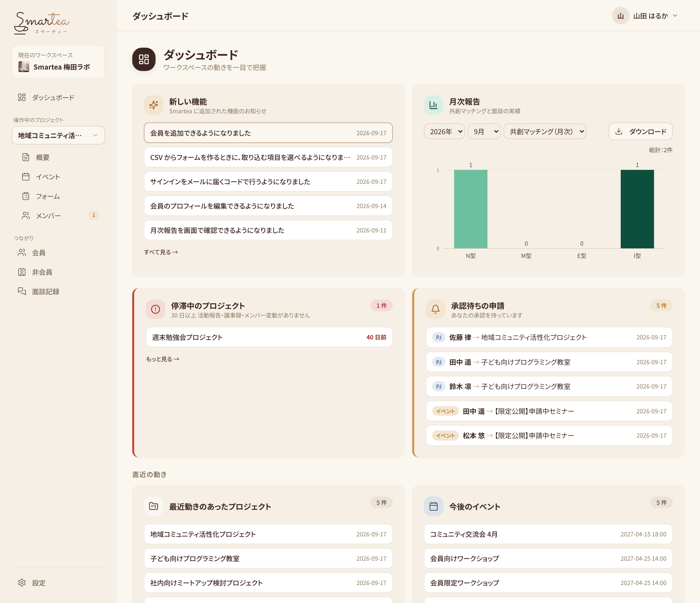The width and height of the screenshot is (700, 603).
Task: Click the 停滞中のプロジェクト alert icon
Action: point(155,309)
